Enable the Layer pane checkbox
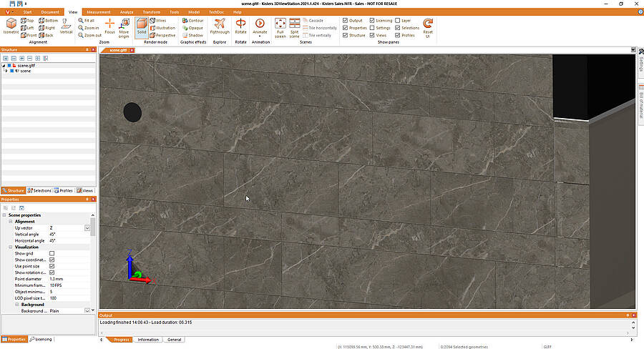This screenshot has width=644, height=349. click(398, 21)
